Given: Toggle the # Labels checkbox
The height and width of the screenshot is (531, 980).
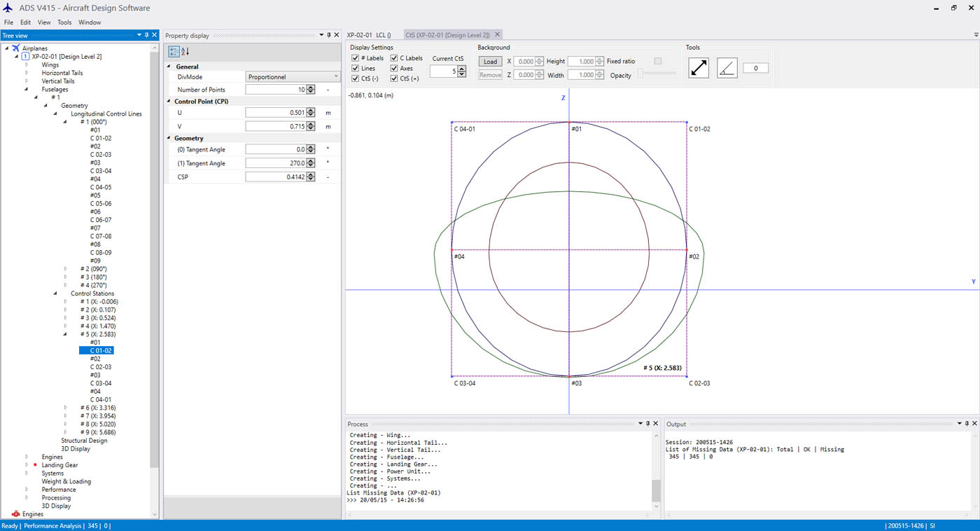Looking at the screenshot, I should tap(356, 58).
